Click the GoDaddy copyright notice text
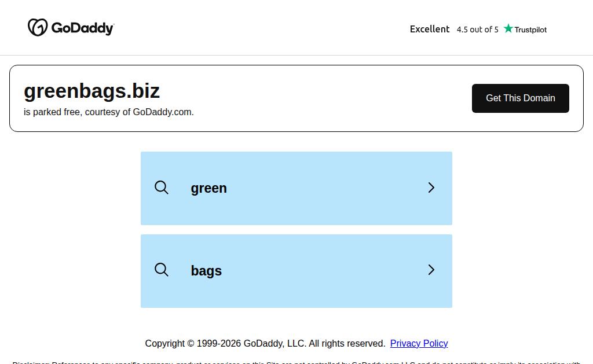 [x=265, y=343]
